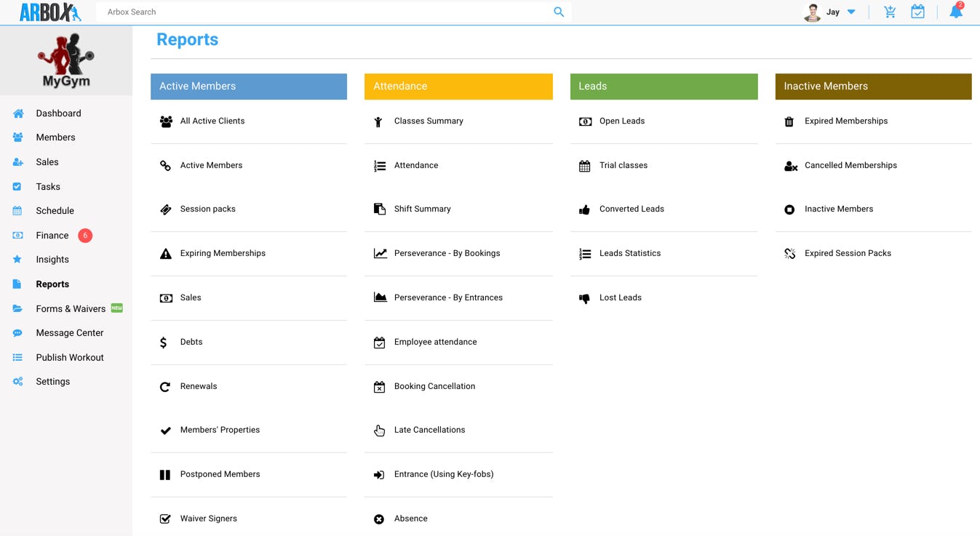
Task: Click the magnifying glass search icon
Action: [x=558, y=12]
